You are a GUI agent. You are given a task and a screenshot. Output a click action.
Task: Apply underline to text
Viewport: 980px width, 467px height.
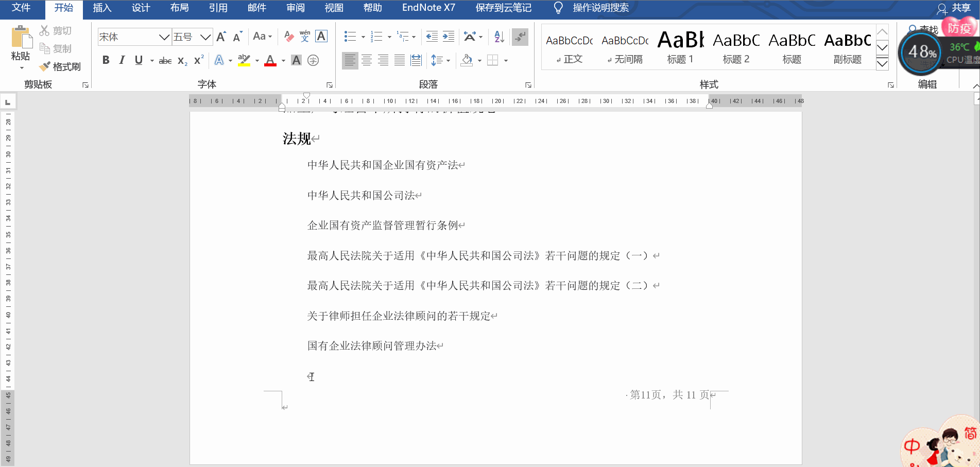138,60
